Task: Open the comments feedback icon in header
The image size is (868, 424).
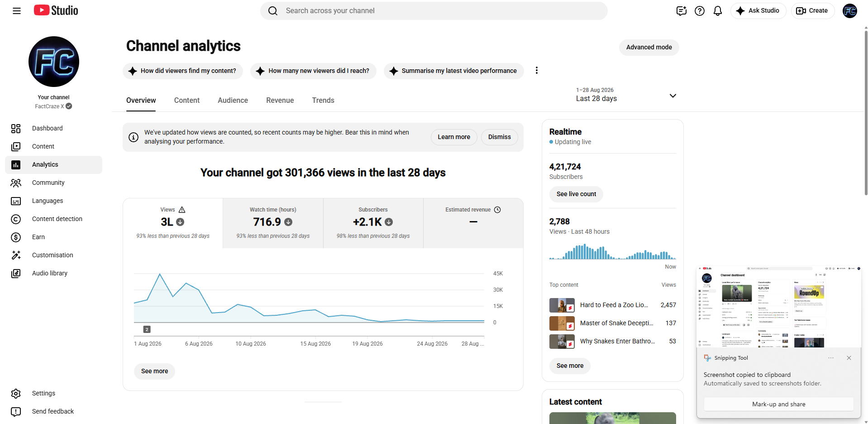Action: [681, 11]
